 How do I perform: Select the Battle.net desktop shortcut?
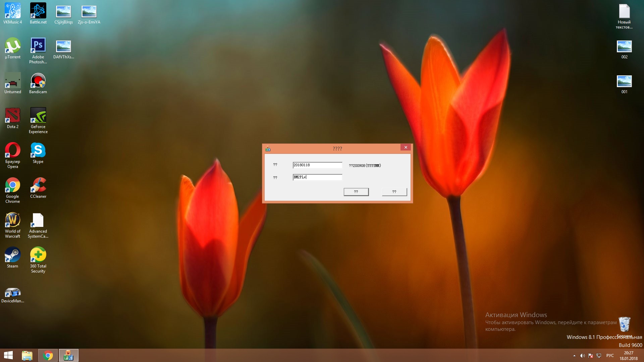click(38, 11)
